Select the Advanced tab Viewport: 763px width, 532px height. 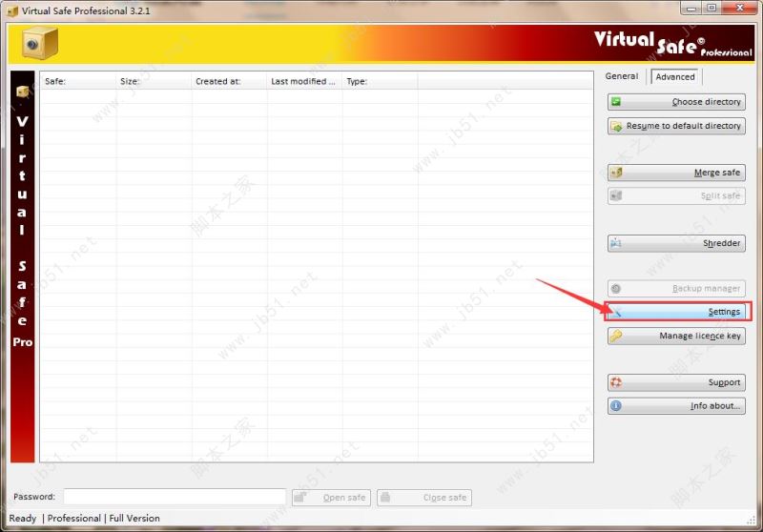[x=675, y=77]
